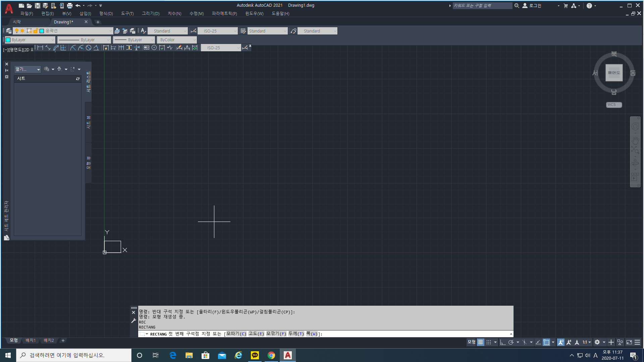The height and width of the screenshot is (362, 644).
Task: Click the Table Style icon
Action: click(x=243, y=31)
